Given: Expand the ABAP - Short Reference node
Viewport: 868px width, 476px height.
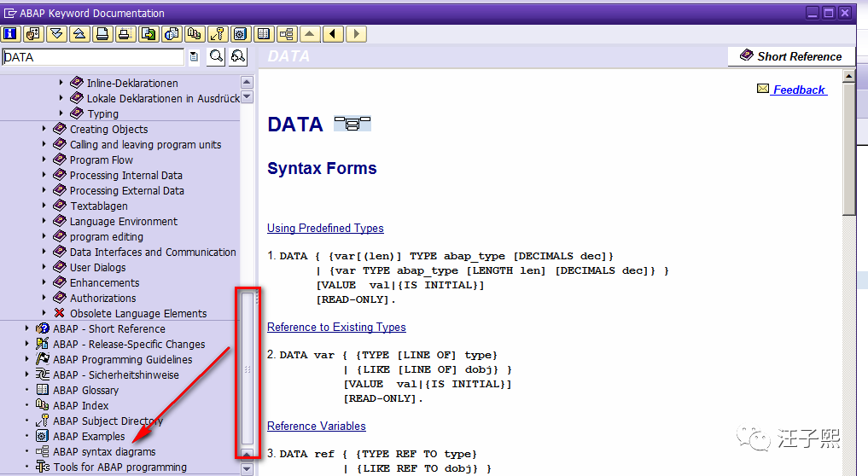Looking at the screenshot, I should (26, 328).
